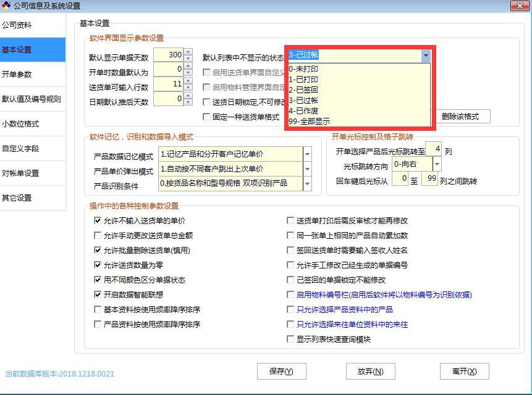Uncheck 允许不输入送货单的单价

tap(98, 220)
